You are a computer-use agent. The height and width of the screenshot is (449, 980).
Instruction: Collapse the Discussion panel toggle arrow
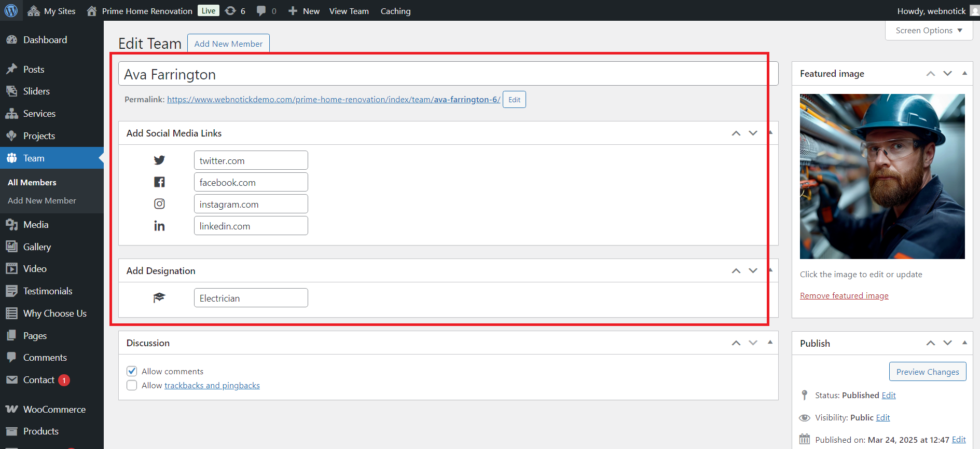coord(770,343)
